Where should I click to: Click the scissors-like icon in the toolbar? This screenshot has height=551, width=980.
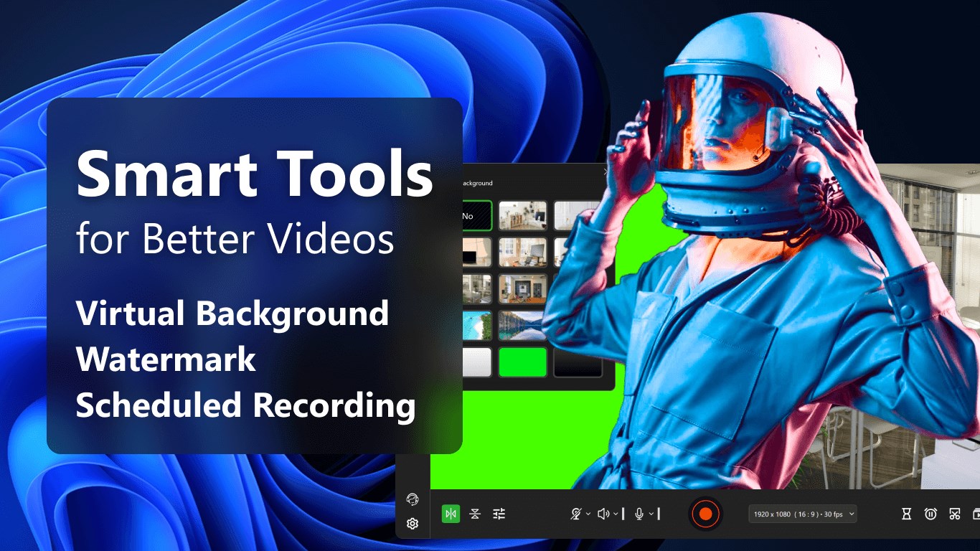coord(954,514)
